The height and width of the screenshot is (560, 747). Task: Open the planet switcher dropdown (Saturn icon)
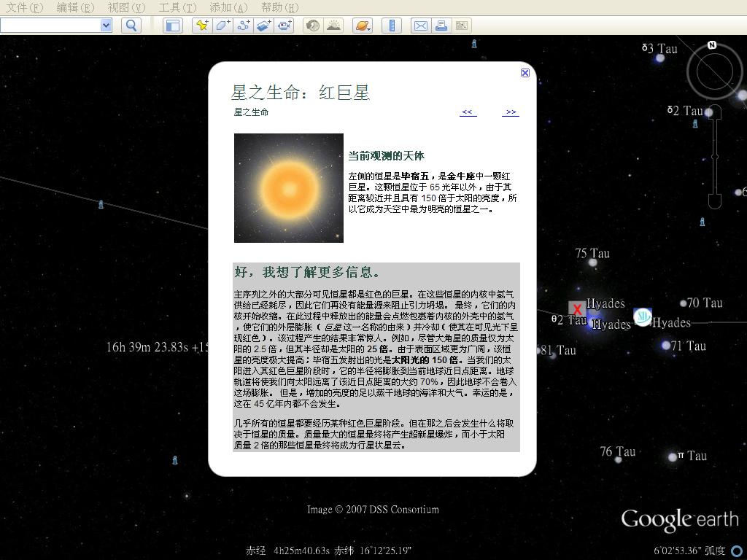(x=363, y=26)
